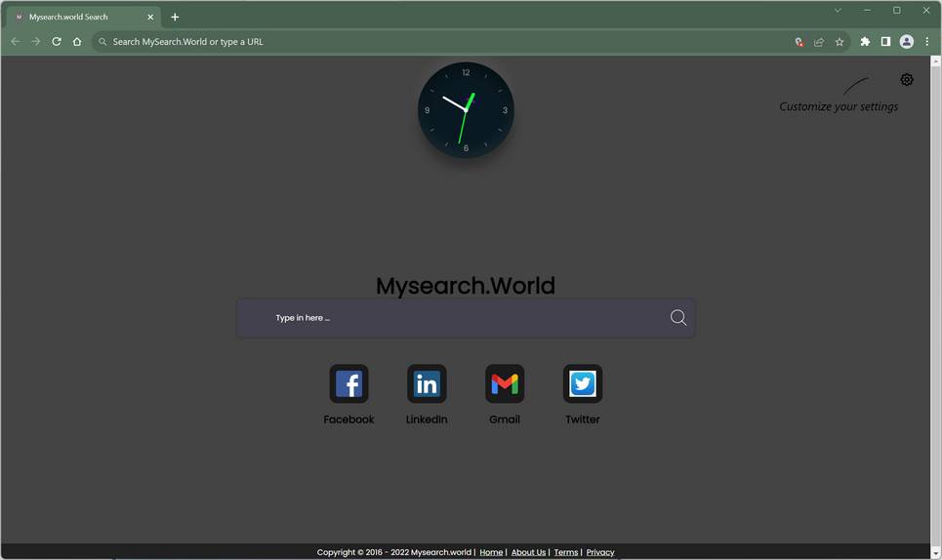Open the profile avatar menu
This screenshot has height=560, width=942.
907,41
